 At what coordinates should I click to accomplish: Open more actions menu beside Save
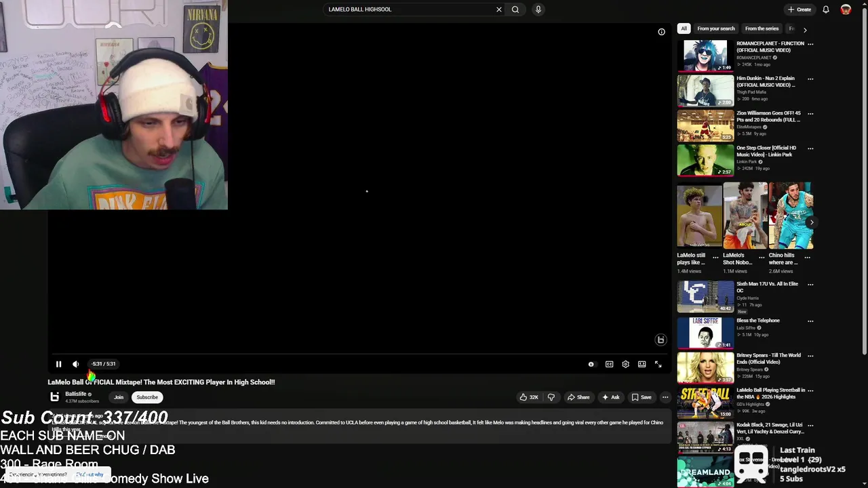pos(665,397)
